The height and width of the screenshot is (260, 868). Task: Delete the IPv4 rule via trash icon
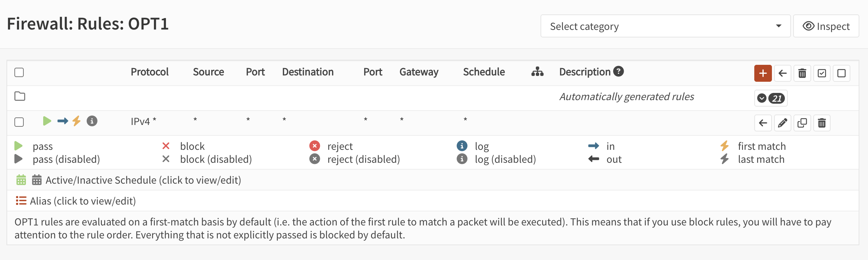822,123
